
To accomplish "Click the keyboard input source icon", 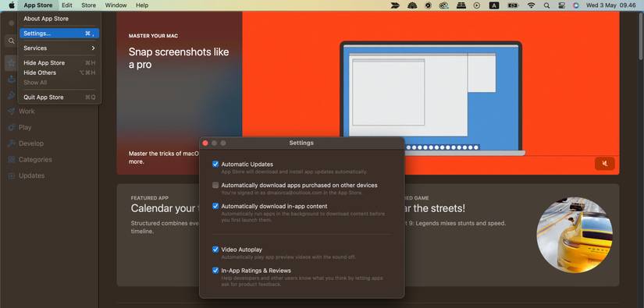I will coord(494,5).
